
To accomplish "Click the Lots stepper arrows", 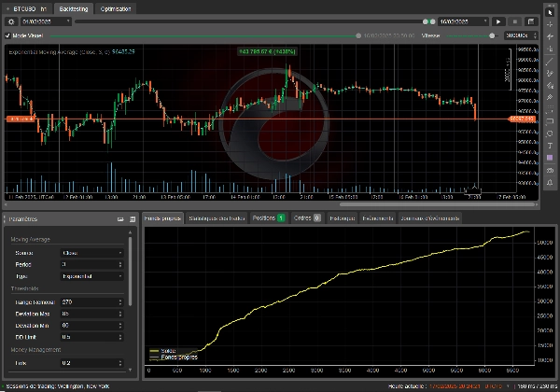I will (x=120, y=363).
